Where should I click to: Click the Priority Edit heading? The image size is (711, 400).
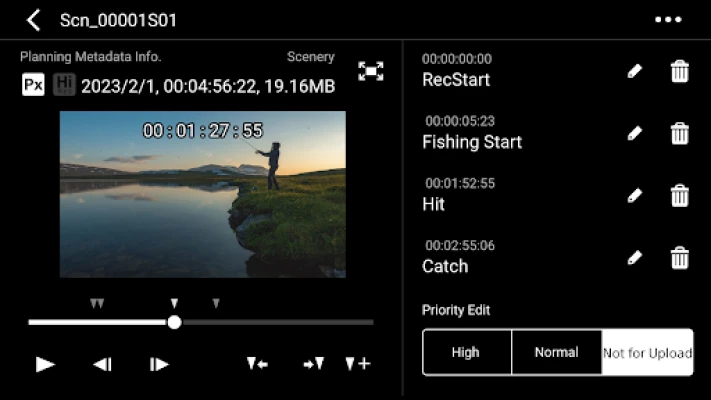point(456,310)
